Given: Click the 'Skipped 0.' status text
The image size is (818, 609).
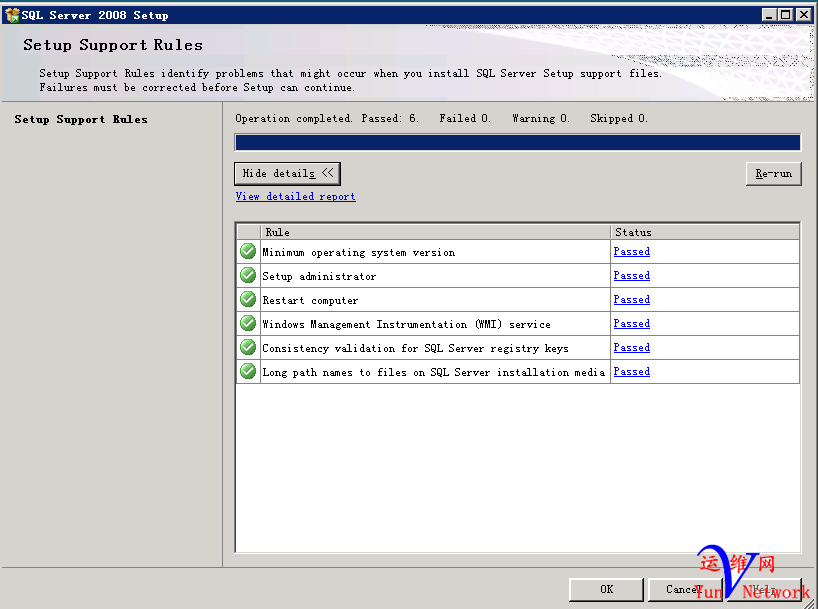Looking at the screenshot, I should tap(619, 118).
